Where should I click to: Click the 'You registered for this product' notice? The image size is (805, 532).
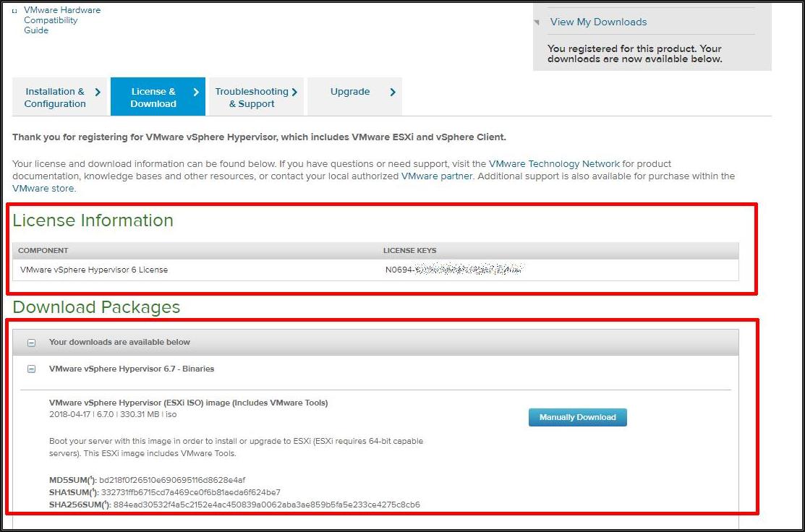[x=634, y=54]
